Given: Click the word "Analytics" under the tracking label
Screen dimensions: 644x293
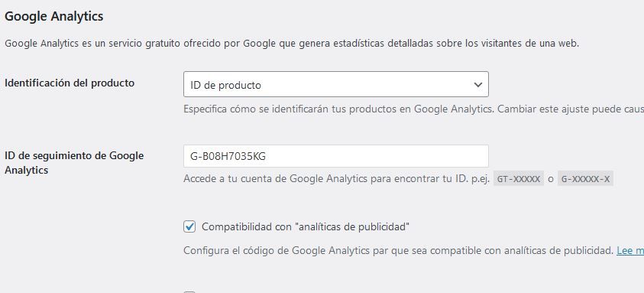Looking at the screenshot, I should [26, 171].
